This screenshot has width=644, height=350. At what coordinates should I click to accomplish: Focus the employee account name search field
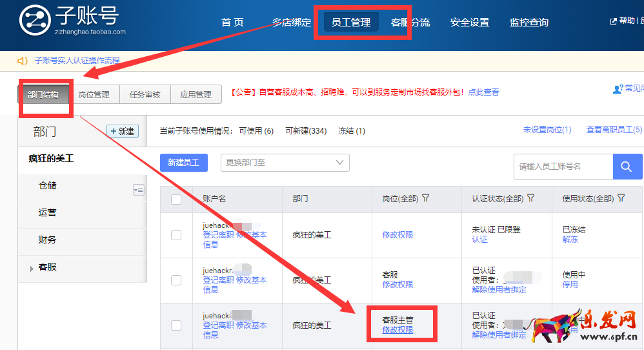click(x=563, y=167)
